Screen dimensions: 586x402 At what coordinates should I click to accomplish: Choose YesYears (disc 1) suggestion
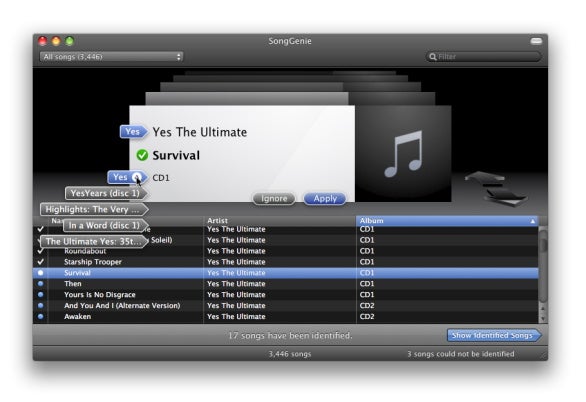[x=106, y=193]
